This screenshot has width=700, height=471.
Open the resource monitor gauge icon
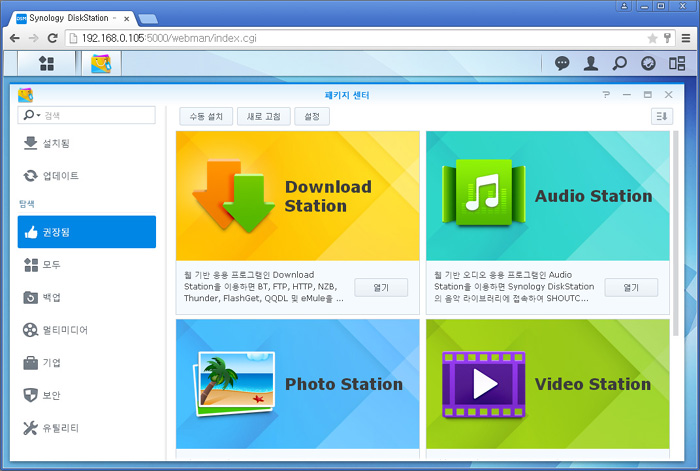648,63
